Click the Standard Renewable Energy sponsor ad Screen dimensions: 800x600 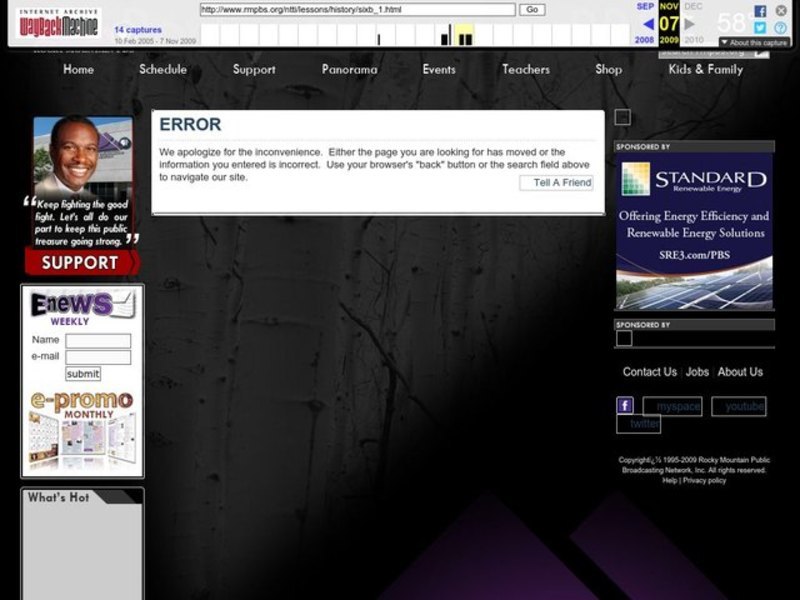coord(693,231)
